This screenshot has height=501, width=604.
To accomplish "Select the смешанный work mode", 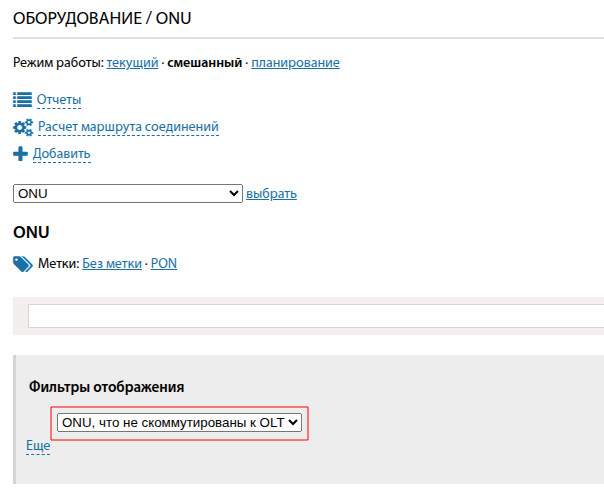I will click(205, 63).
